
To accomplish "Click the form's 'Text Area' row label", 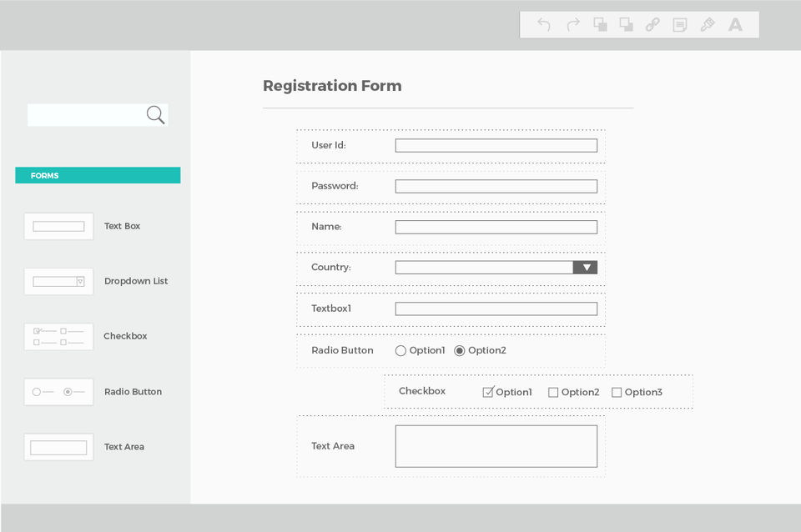I will coord(333,446).
